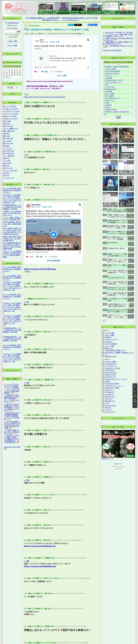Go to next article via 次記事 button
The image size is (138, 644).
pyautogui.click(x=135, y=400)
